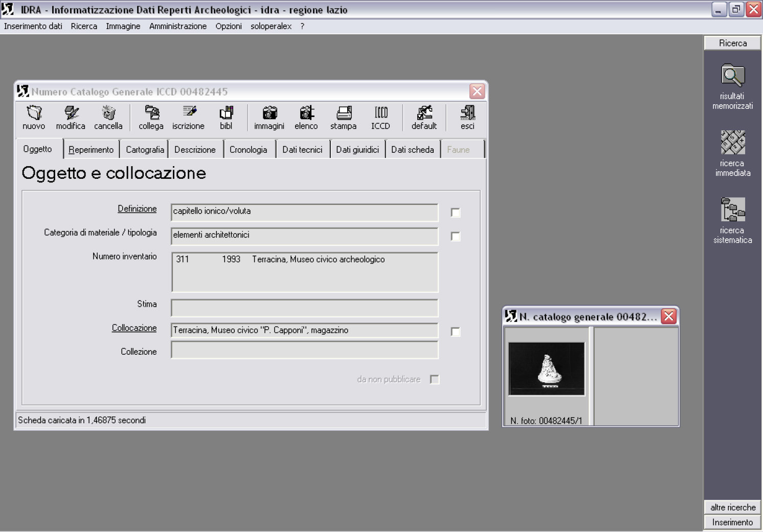Close the catalog record window
Image resolution: width=763 pixels, height=532 pixels.
pyautogui.click(x=477, y=91)
